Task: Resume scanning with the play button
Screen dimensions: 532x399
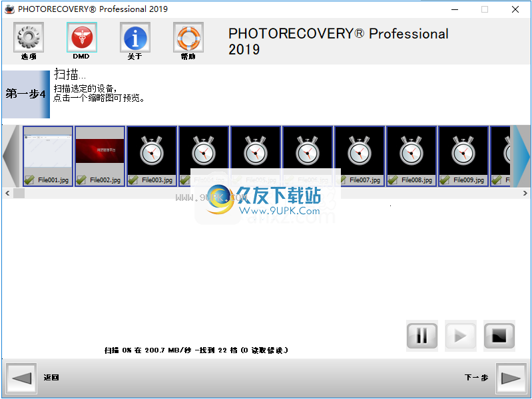Action: pyautogui.click(x=461, y=336)
